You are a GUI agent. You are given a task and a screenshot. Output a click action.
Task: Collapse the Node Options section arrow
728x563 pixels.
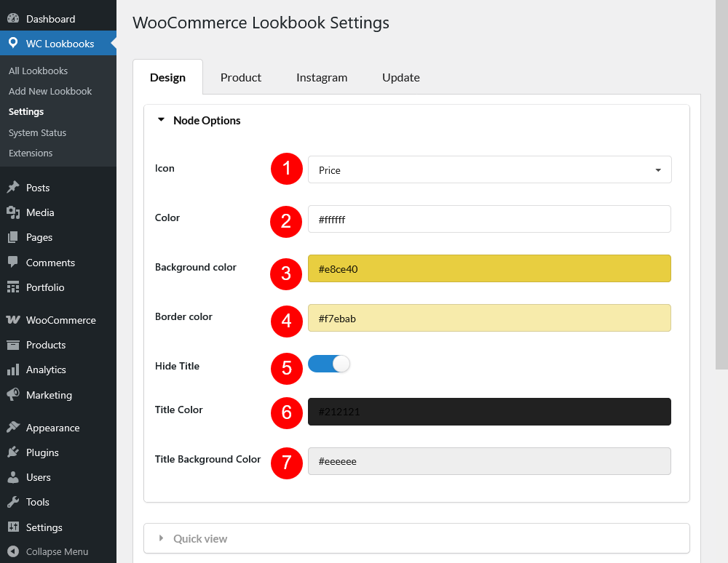tap(161, 119)
